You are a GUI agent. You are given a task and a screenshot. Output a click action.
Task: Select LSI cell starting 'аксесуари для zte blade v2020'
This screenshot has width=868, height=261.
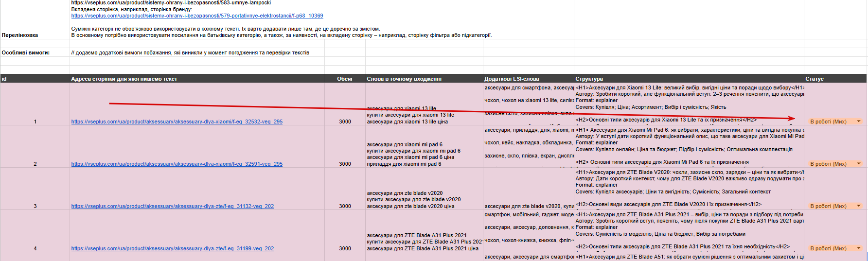[529, 189]
